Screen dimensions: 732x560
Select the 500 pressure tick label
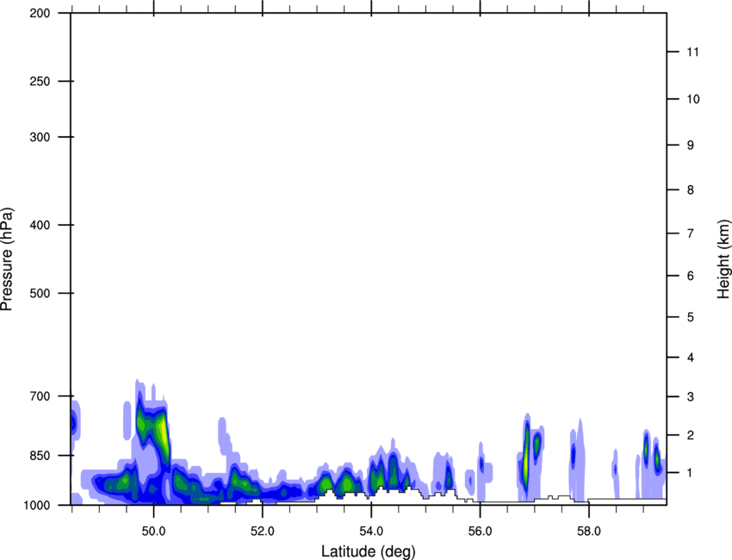coord(40,293)
